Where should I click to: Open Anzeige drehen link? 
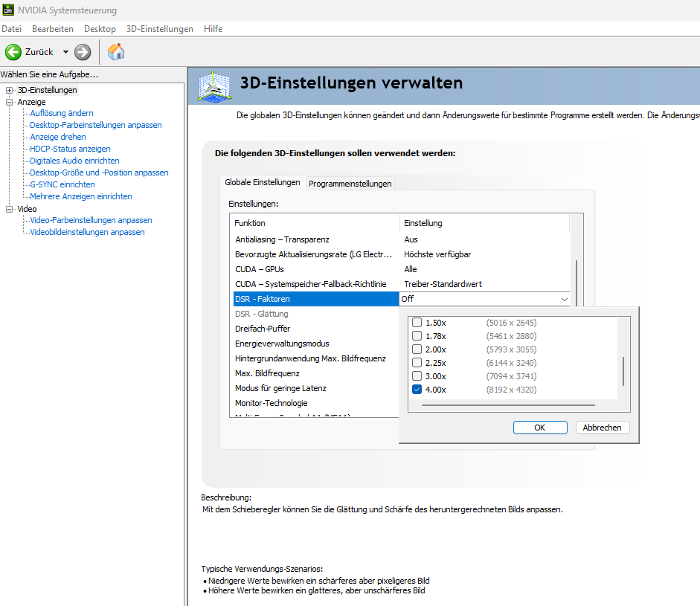click(x=58, y=137)
